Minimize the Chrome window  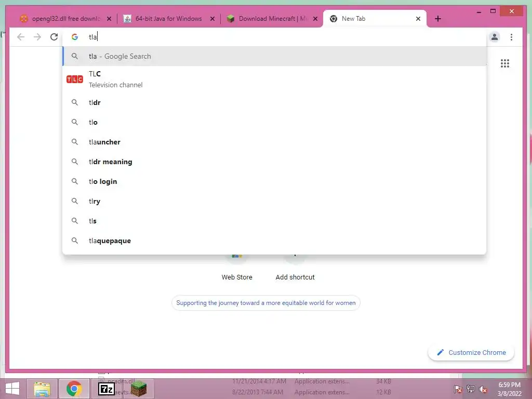point(478,11)
